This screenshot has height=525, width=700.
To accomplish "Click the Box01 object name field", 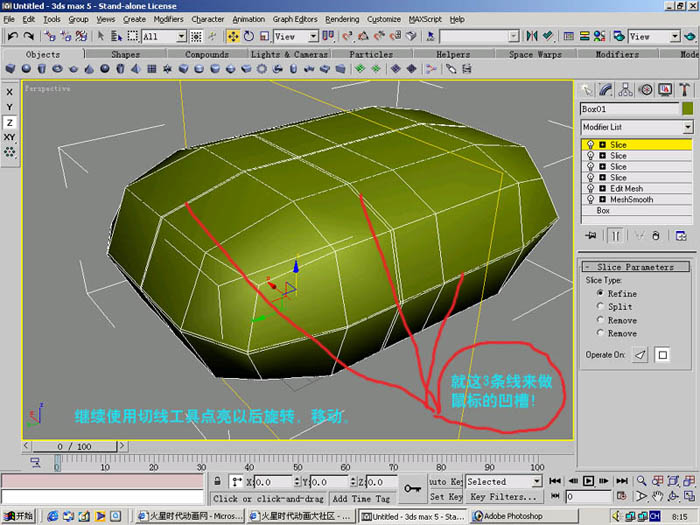I will click(x=629, y=109).
